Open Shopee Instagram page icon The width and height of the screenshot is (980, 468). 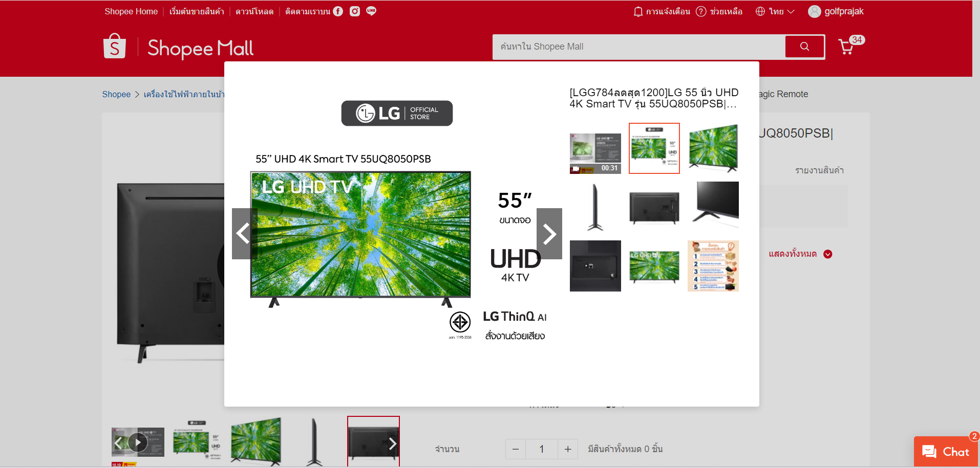tap(355, 11)
